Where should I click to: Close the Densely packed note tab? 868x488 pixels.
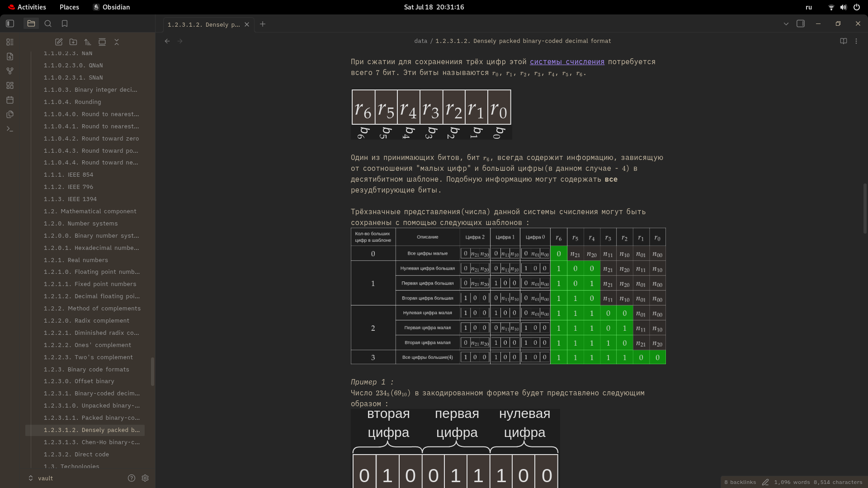[x=247, y=24]
